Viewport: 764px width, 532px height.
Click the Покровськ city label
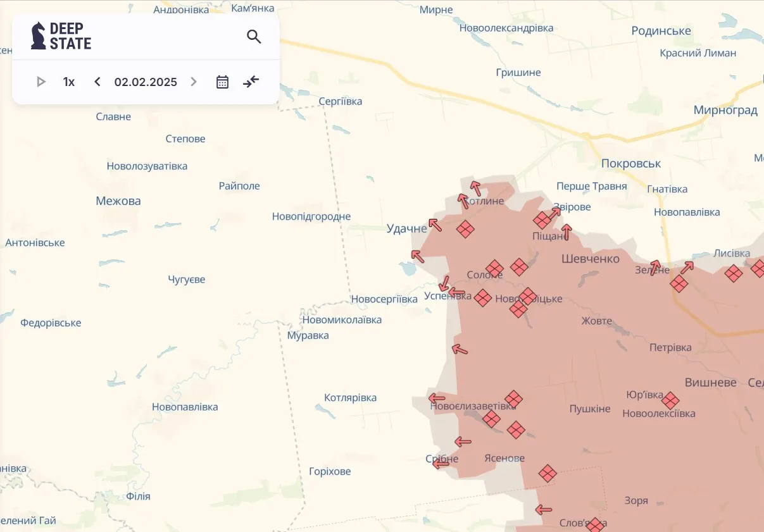tap(630, 163)
